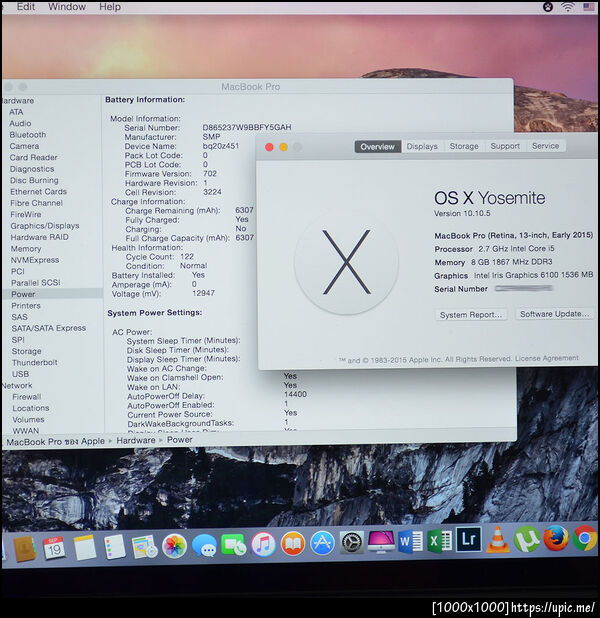The image size is (600, 618).
Task: Click Hardware in the path bar
Action: (x=136, y=440)
